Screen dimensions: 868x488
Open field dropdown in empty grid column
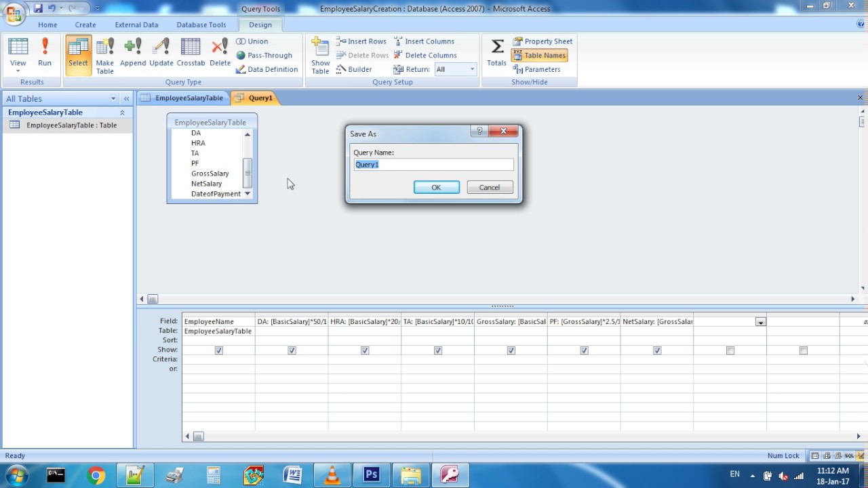click(761, 322)
